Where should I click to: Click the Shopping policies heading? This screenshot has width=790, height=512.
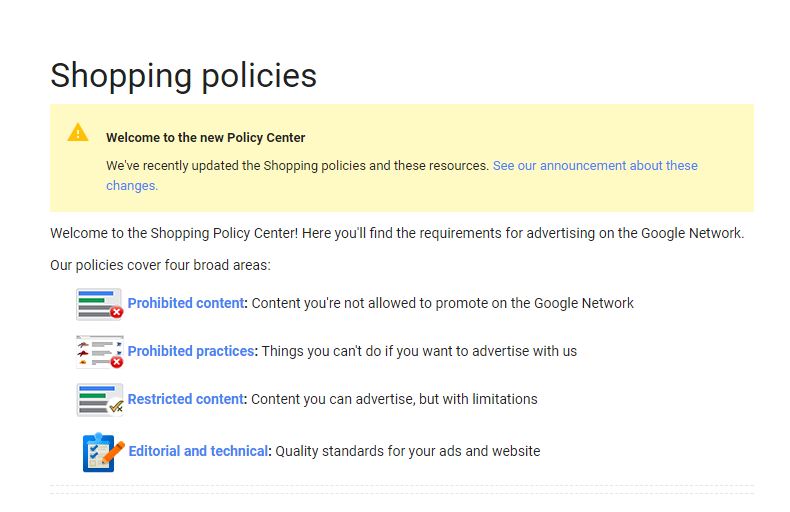click(x=183, y=75)
